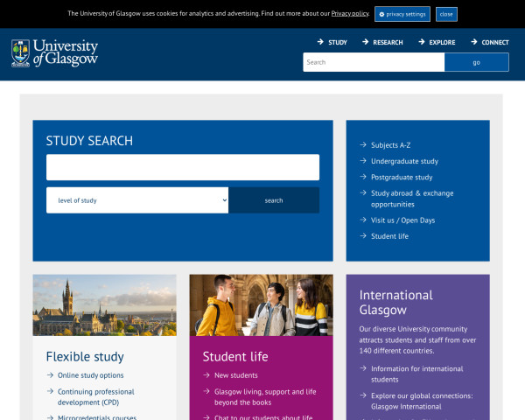Open the CONNECT navigation menu

(495, 43)
